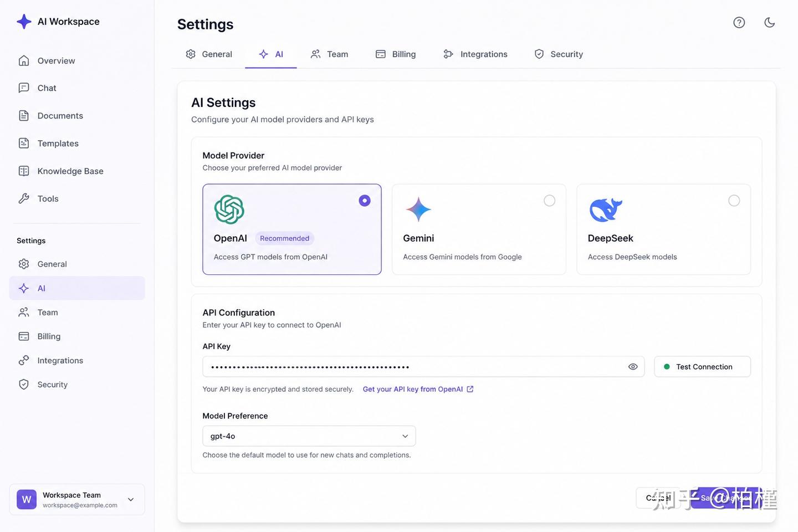Click the external link icon after OpenAI key link
The width and height of the screenshot is (798, 532).
[x=470, y=389]
